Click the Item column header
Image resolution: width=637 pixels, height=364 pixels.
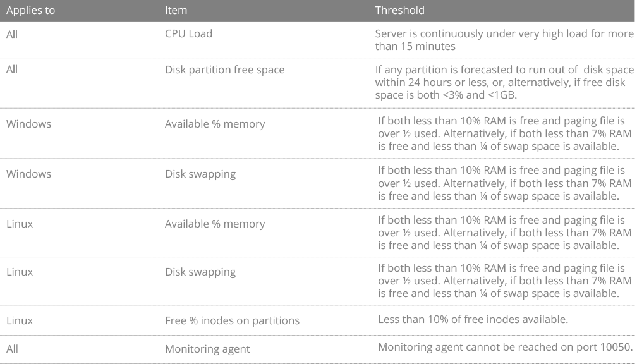176,10
